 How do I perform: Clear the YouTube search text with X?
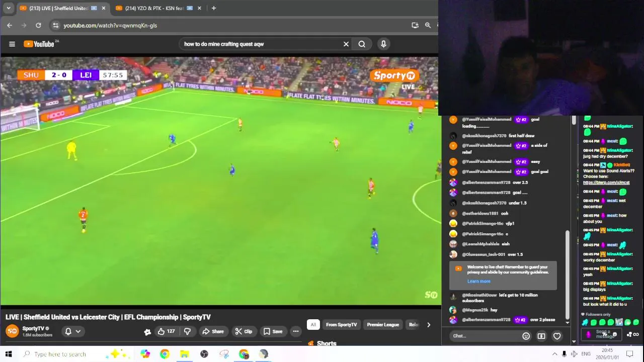tap(346, 44)
